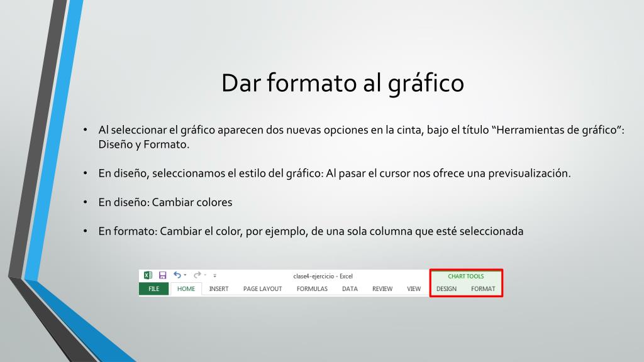644x362 pixels.
Task: Click the CHART TOOLS contextual label
Action: (466, 277)
